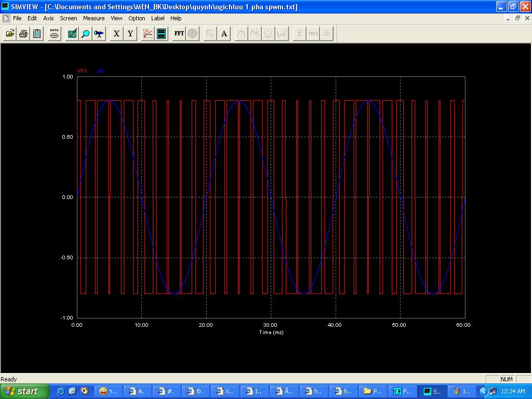532x399 pixels.
Task: Click the add curve graph icon
Action: pos(148,34)
